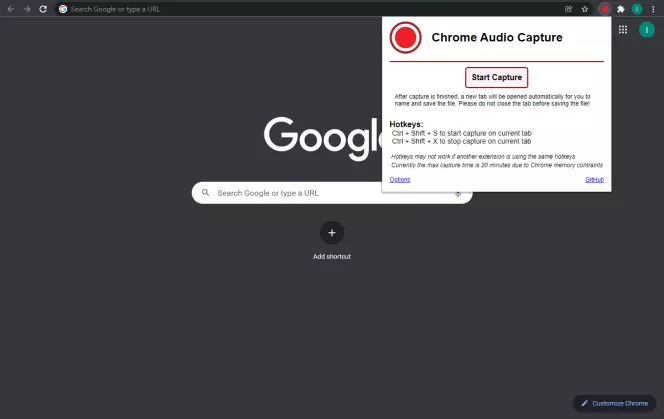
Task: Click the browser forward arrow
Action: [x=27, y=9]
